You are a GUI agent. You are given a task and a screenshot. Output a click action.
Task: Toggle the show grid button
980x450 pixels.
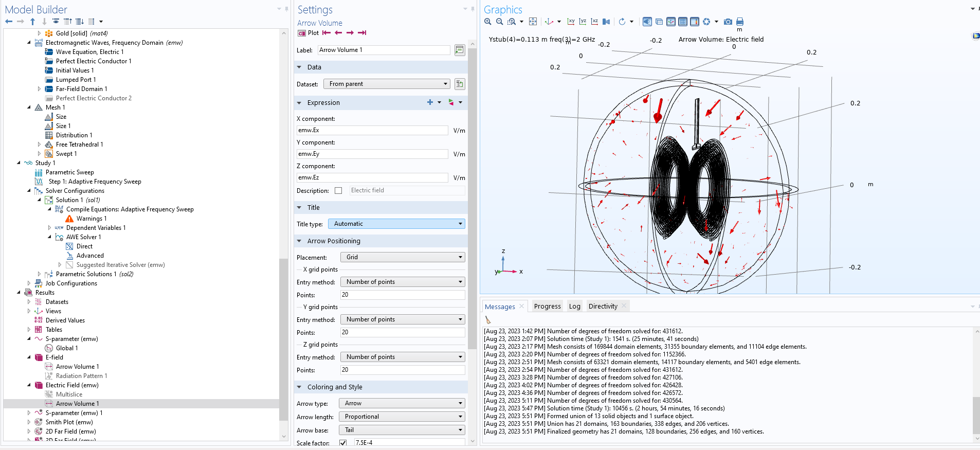[683, 22]
